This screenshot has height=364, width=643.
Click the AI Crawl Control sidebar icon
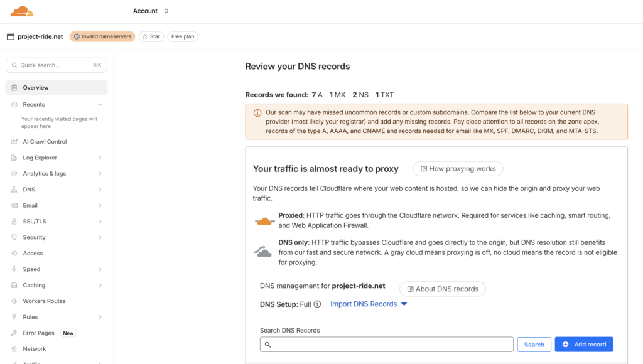click(14, 142)
